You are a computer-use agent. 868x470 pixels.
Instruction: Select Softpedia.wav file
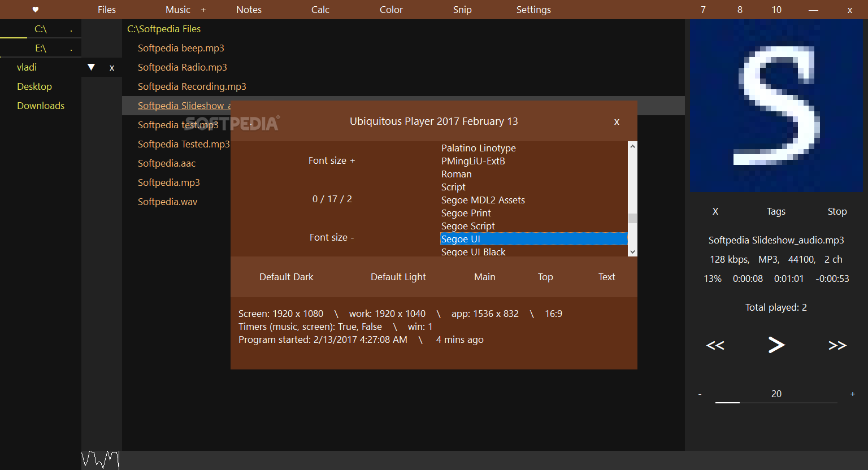pyautogui.click(x=168, y=202)
